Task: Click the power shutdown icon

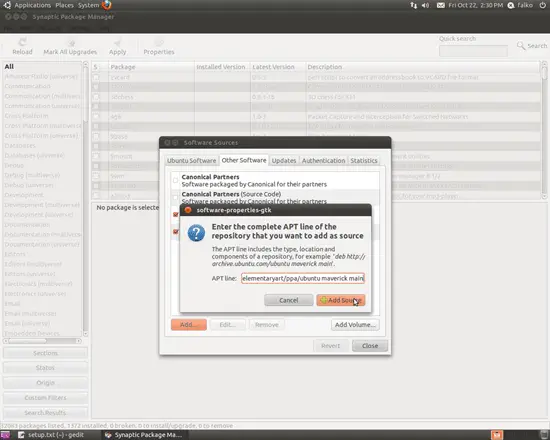Action: 542,5
